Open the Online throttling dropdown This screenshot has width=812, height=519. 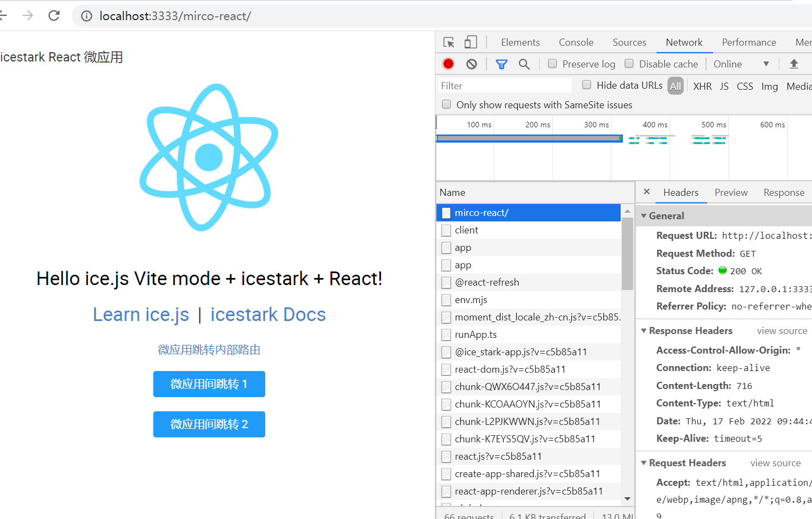pos(742,64)
